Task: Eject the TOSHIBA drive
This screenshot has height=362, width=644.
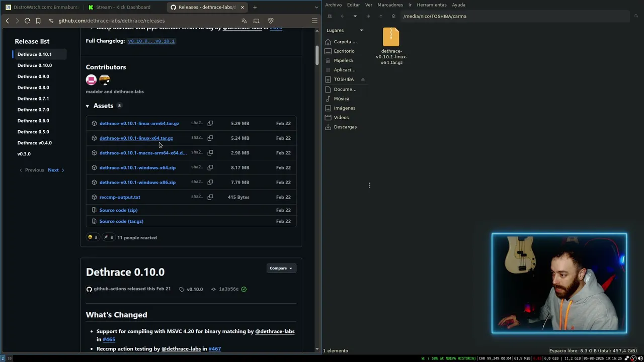Action: pyautogui.click(x=363, y=79)
